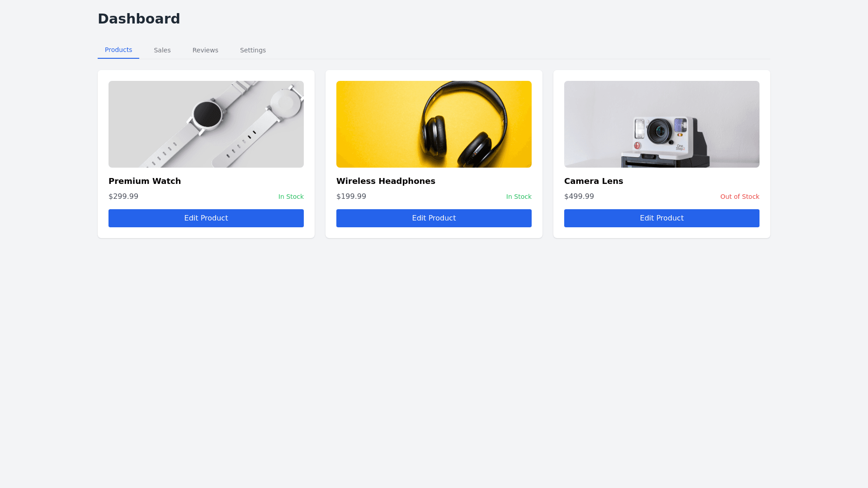868x488 pixels.
Task: Click the Premium Watch image
Action: 206,124
